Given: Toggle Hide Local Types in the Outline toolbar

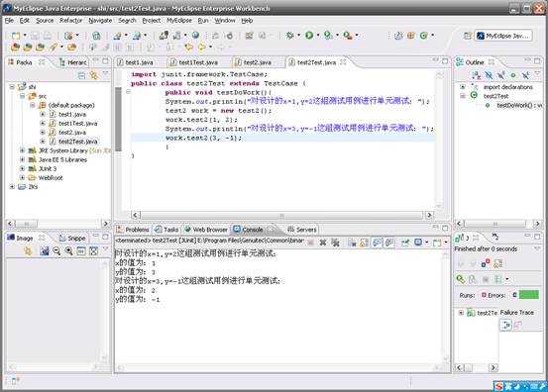Looking at the screenshot, I should tap(525, 75).
